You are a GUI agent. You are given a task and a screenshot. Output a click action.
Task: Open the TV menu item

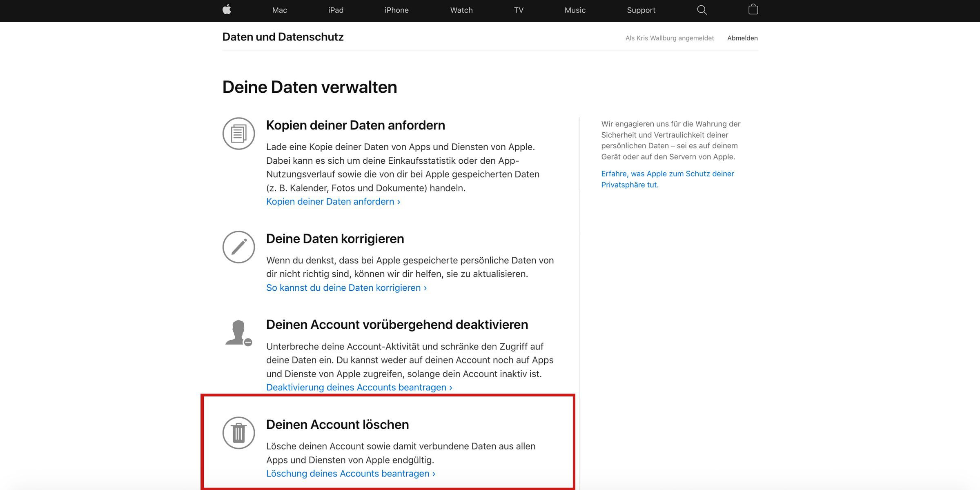(519, 10)
